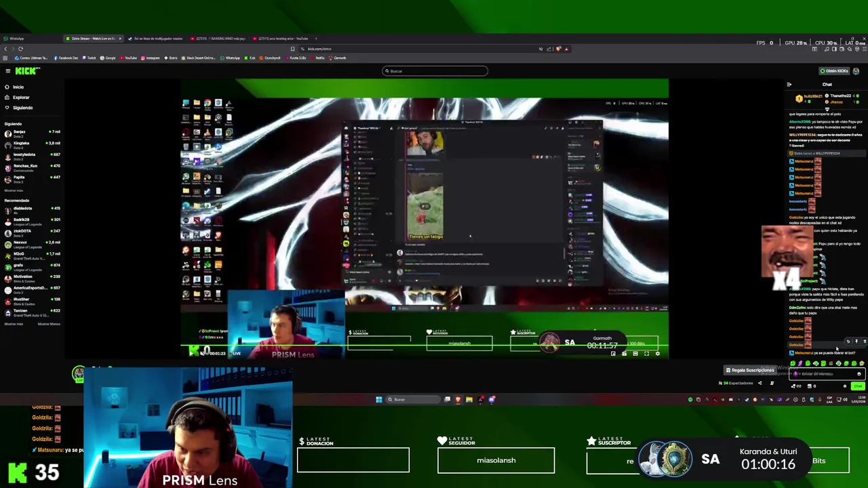
Task: Open Motivation recommended channel
Action: click(32, 278)
